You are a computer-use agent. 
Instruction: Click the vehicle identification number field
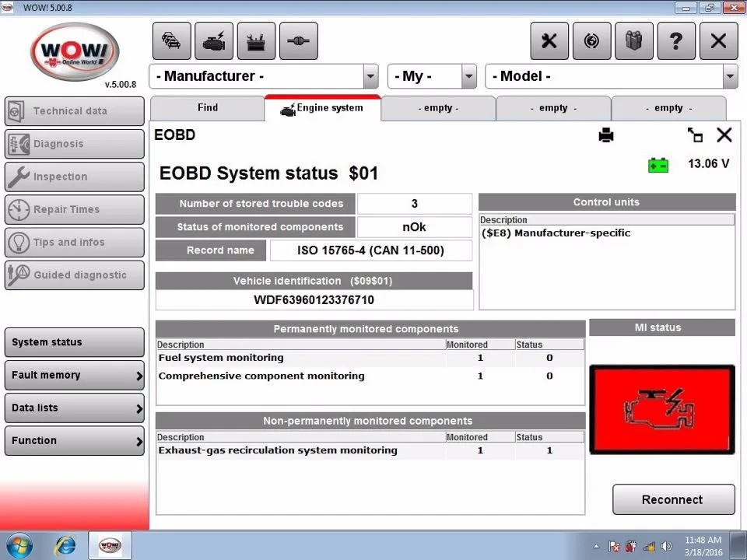tap(314, 299)
